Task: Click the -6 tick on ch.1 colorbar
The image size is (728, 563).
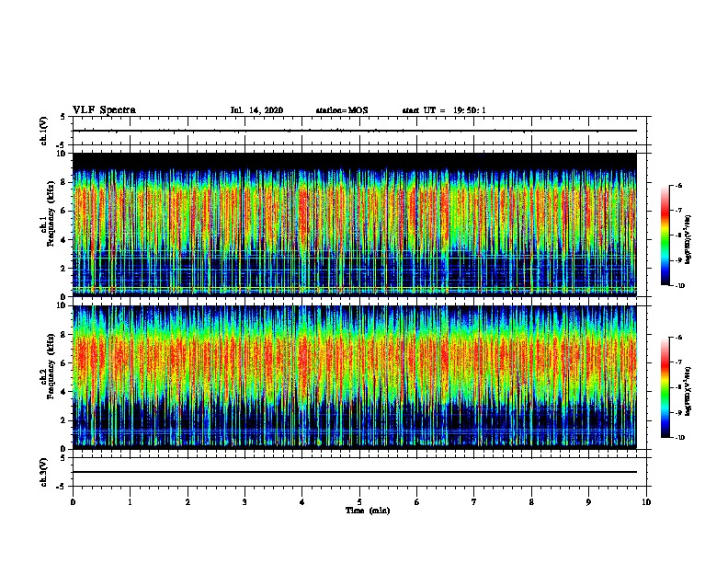Action: pos(678,185)
